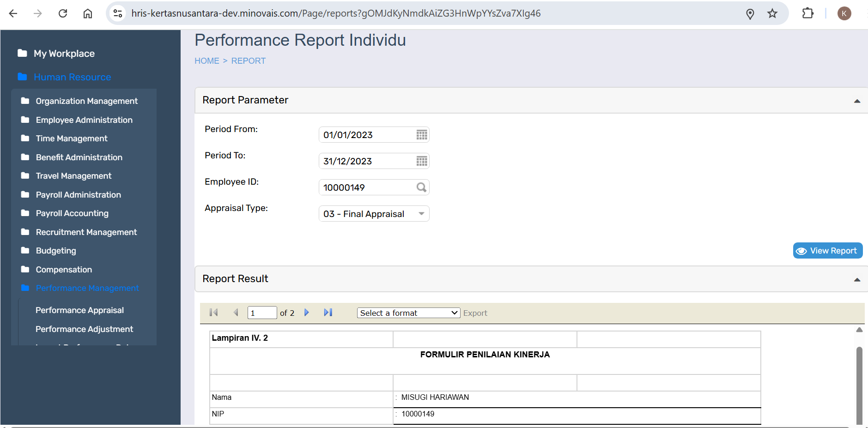Click the report page number field
Image resolution: width=868 pixels, height=428 pixels.
(x=262, y=313)
